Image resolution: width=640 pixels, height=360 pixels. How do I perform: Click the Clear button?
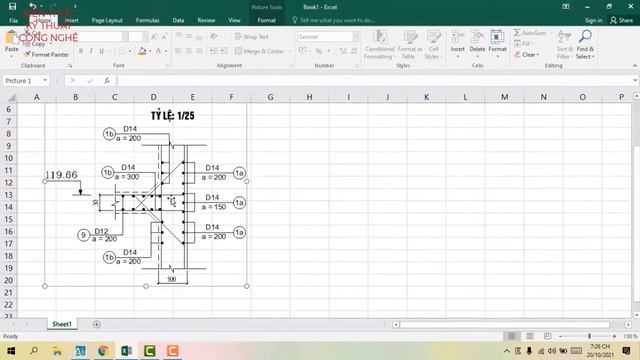tap(527, 54)
